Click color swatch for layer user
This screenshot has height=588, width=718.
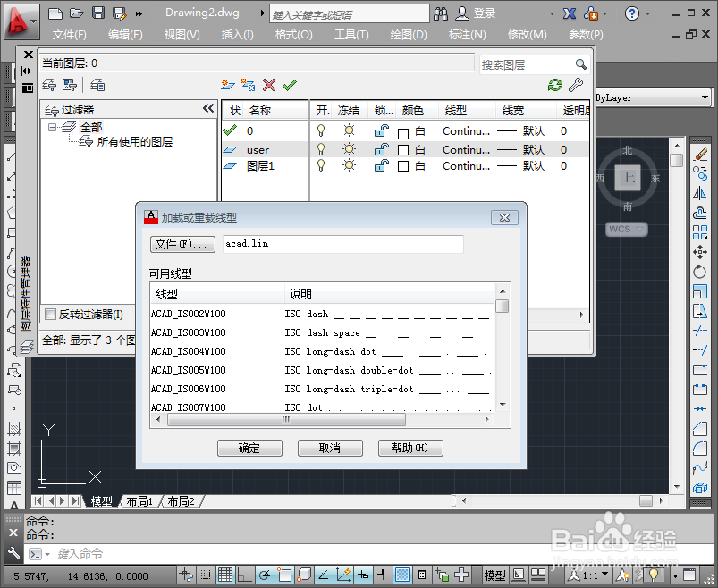[x=403, y=150]
